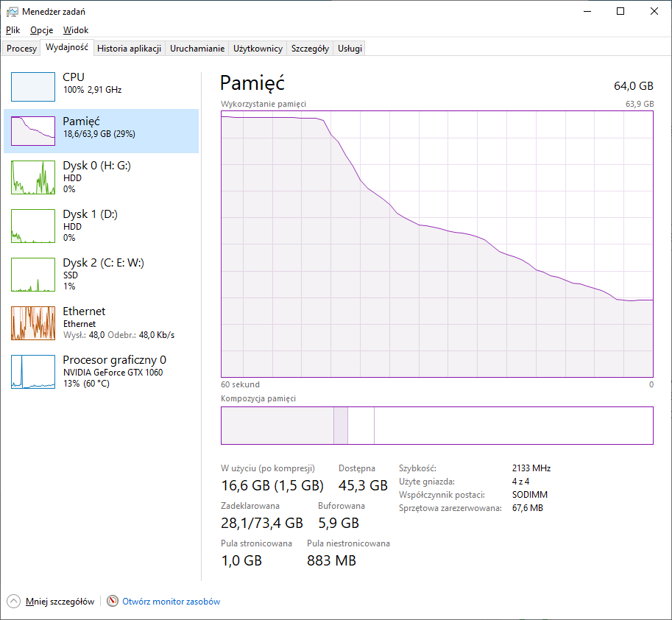Switch to the Procesy tab
Viewport: 672px width, 620px height.
[21, 49]
